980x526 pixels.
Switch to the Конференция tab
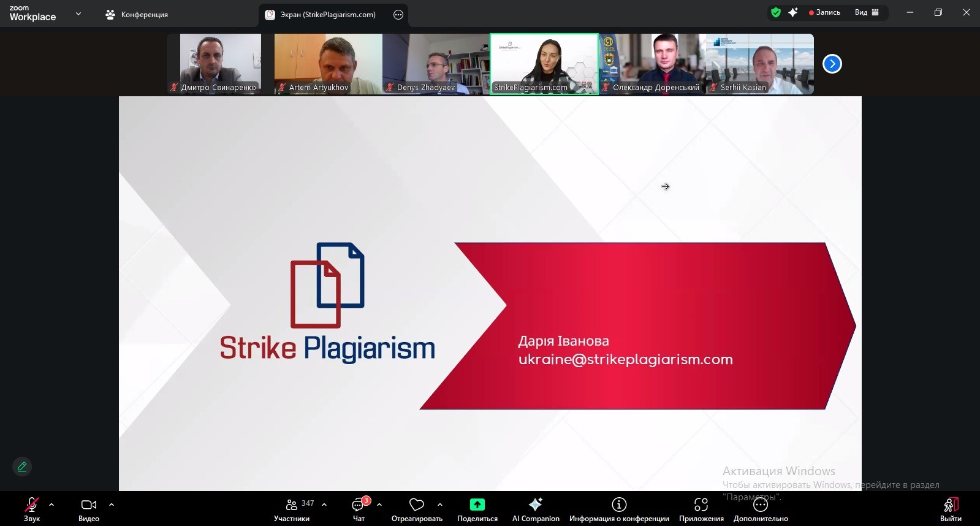point(137,15)
